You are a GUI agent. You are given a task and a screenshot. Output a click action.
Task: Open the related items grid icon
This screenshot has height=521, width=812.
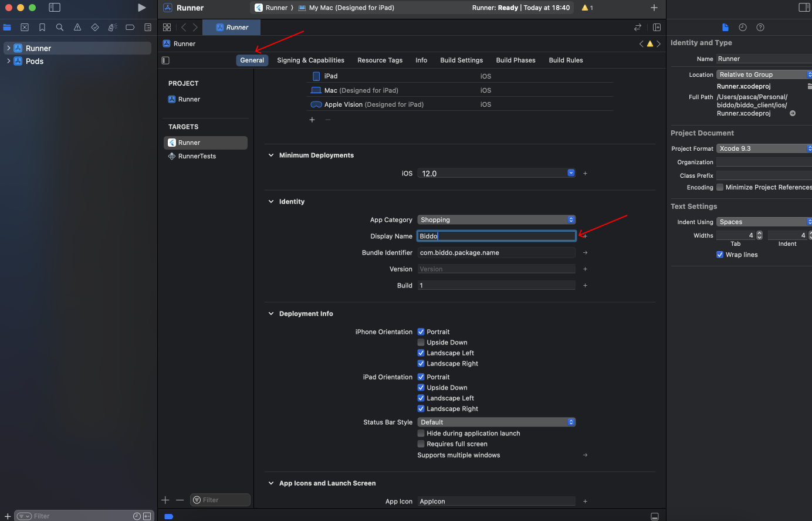[167, 28]
